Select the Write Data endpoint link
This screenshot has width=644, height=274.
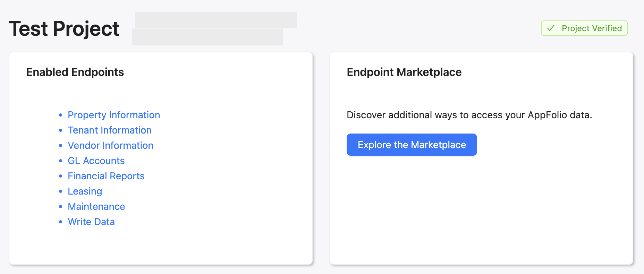91,222
